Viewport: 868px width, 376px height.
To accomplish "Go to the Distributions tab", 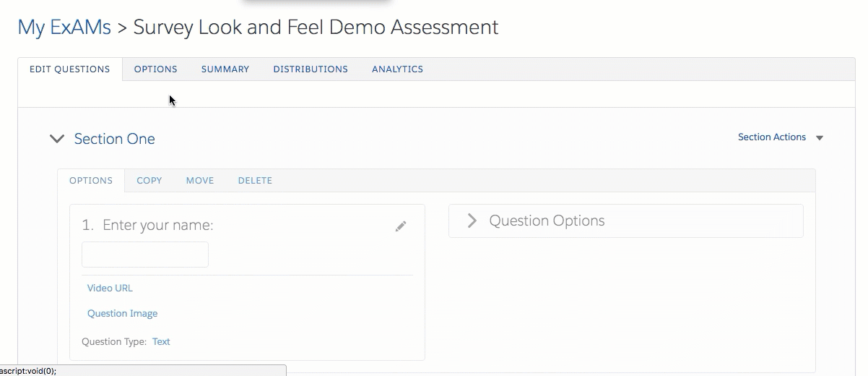I will coord(310,69).
